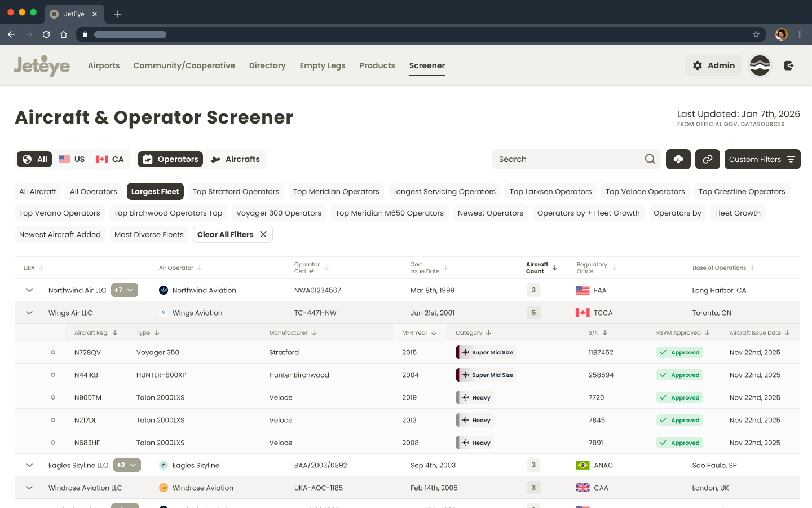Open Admin settings gear button
Screen dimensions: 812x508
713,65
